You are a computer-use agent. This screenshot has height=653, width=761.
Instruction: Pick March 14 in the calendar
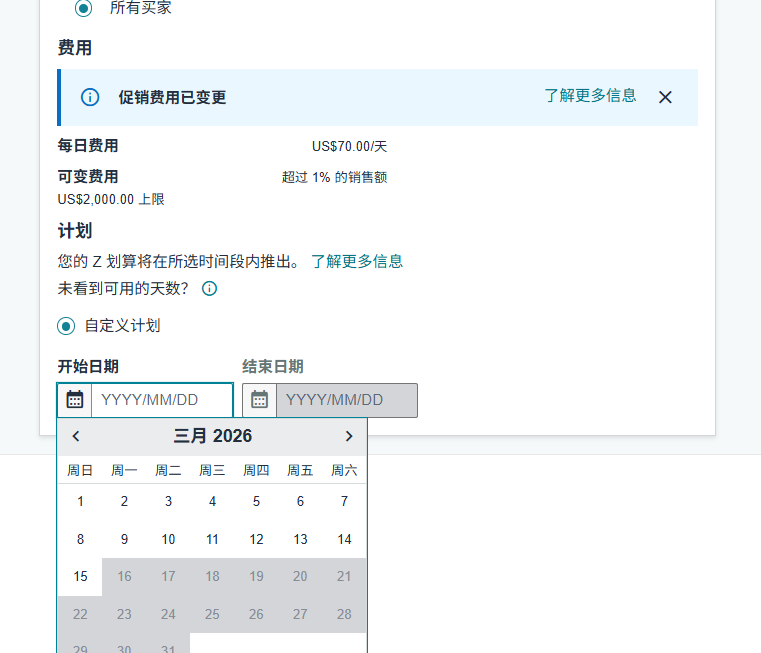click(344, 539)
